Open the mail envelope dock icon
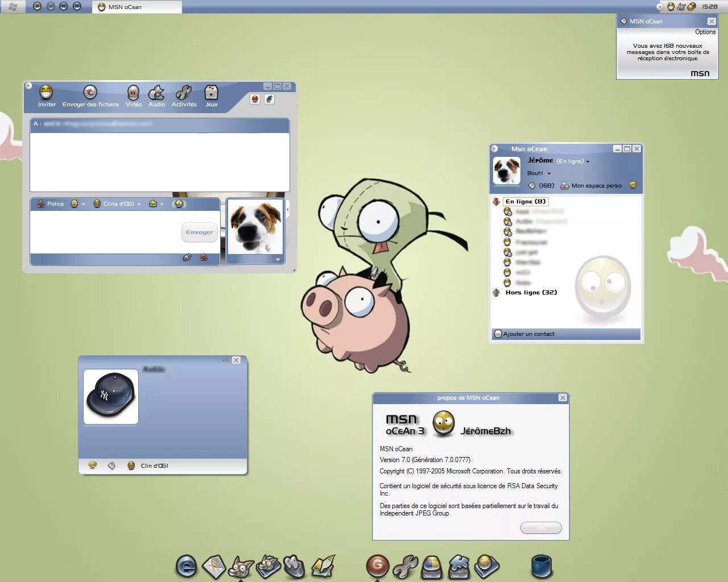This screenshot has width=728, height=582. pos(213,566)
